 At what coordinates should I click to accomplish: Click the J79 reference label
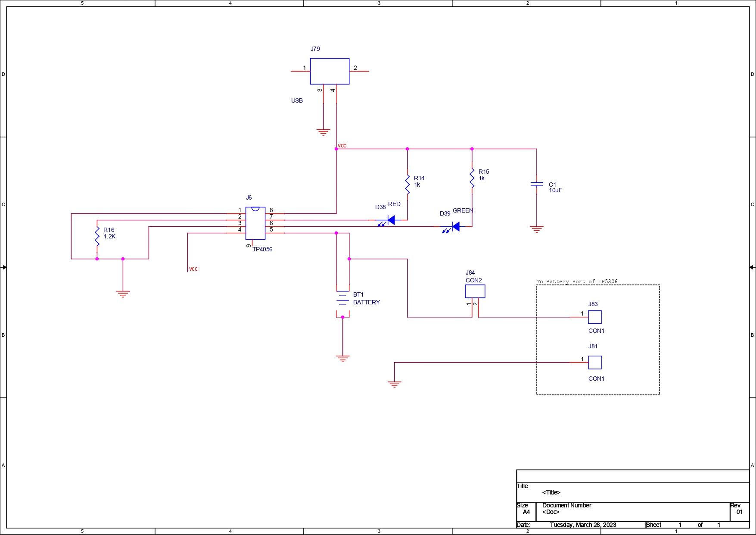click(315, 49)
